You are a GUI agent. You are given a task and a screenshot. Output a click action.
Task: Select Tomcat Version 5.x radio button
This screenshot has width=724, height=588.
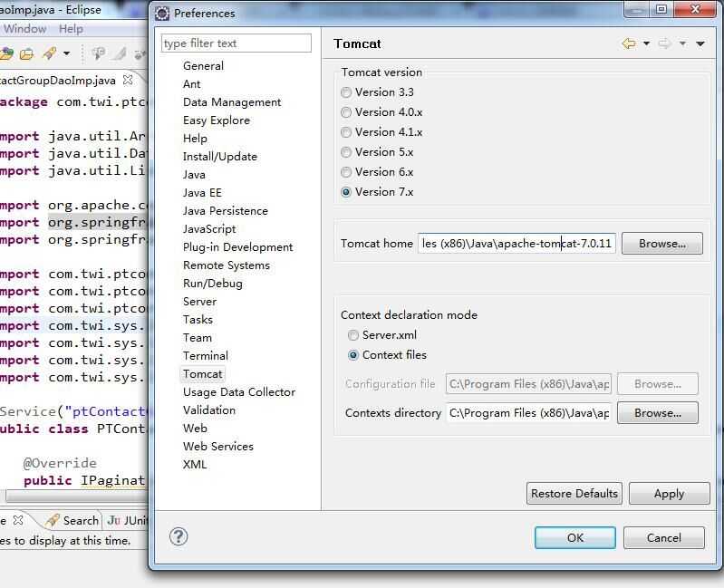coord(346,152)
